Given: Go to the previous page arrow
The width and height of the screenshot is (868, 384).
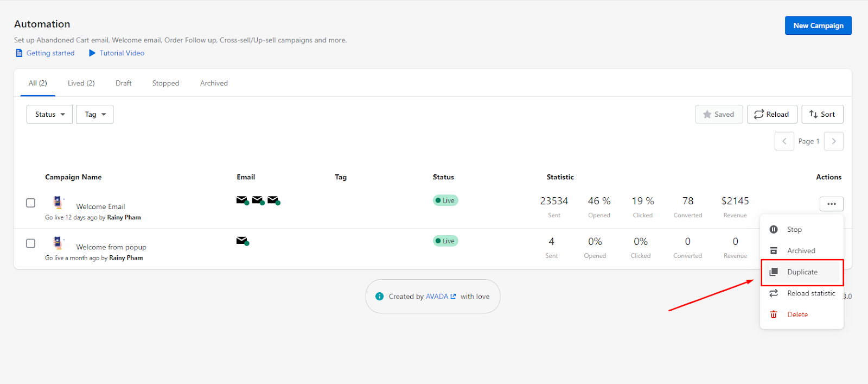Looking at the screenshot, I should coord(784,141).
